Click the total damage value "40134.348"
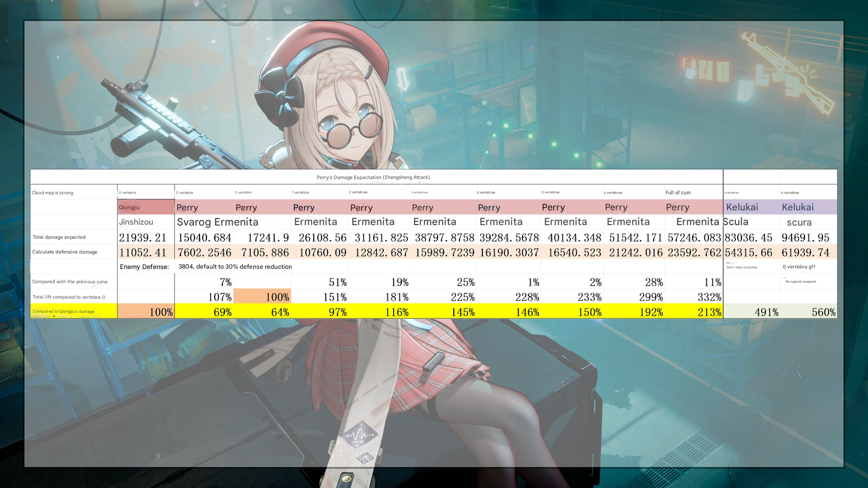Image resolution: width=868 pixels, height=488 pixels. (575, 238)
